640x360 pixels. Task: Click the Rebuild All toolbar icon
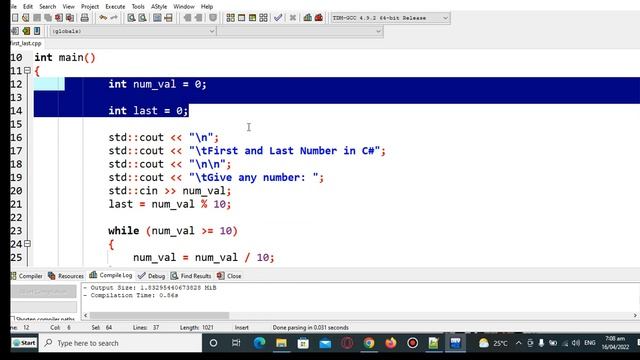pyautogui.click(x=263, y=18)
